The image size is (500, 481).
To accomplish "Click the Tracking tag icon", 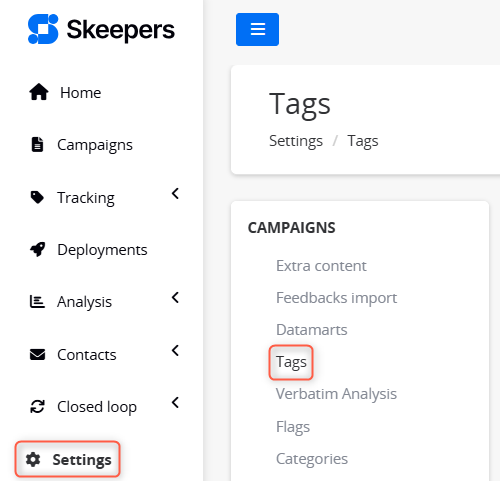I will (37, 197).
